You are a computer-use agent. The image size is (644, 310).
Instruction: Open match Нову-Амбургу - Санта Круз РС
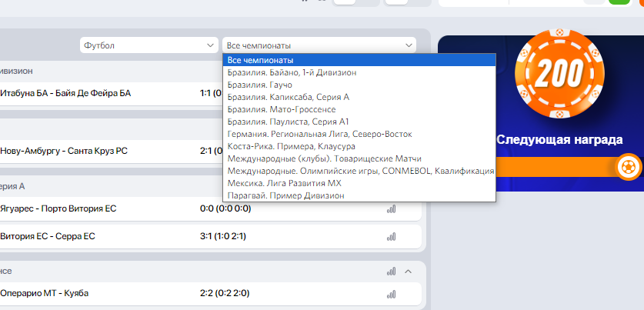tap(64, 151)
